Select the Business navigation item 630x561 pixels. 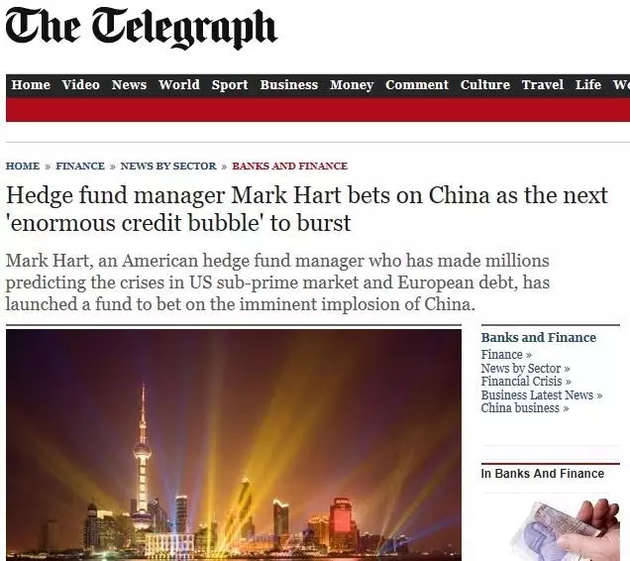point(289,85)
